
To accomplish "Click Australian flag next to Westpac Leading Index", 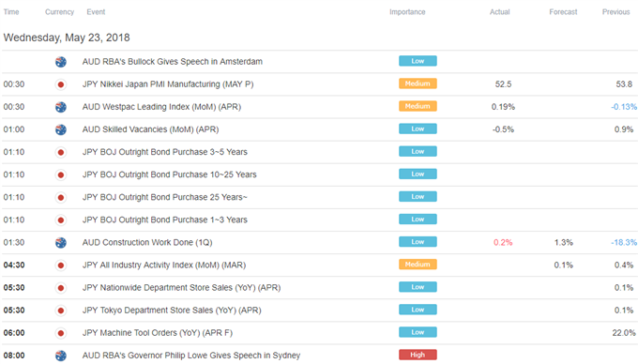I will (61, 107).
